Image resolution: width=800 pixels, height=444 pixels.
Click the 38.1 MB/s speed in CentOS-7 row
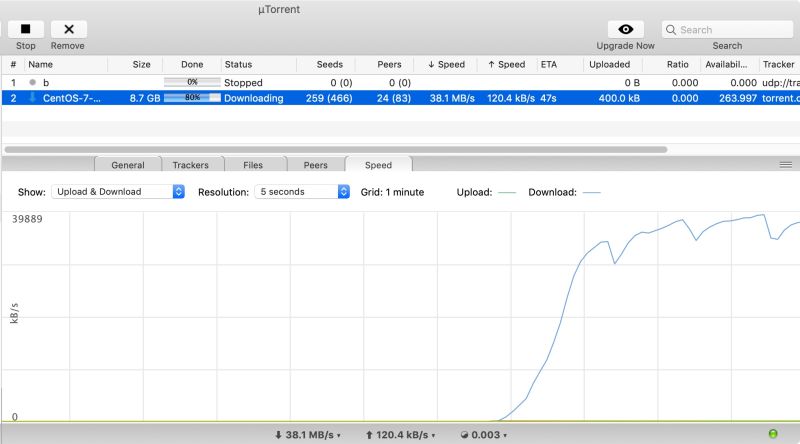452,98
